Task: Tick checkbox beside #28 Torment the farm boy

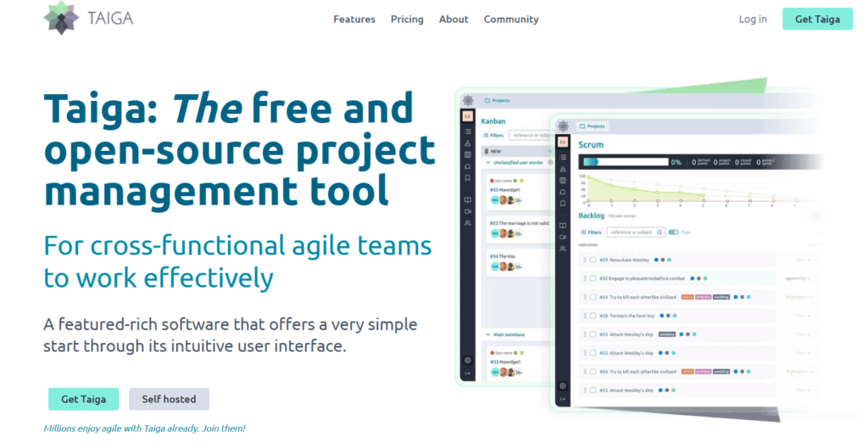Action: (x=593, y=315)
